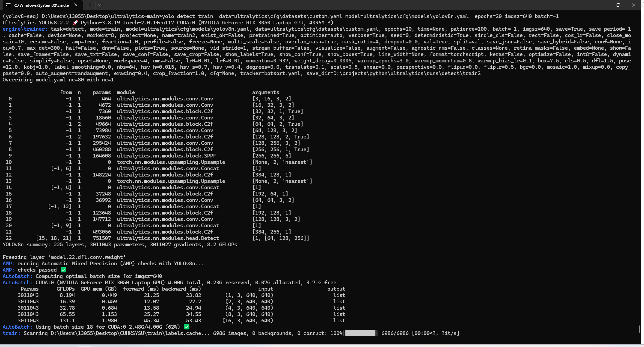Click params value 751507
This screenshot has width=644, height=347.
pos(102,238)
